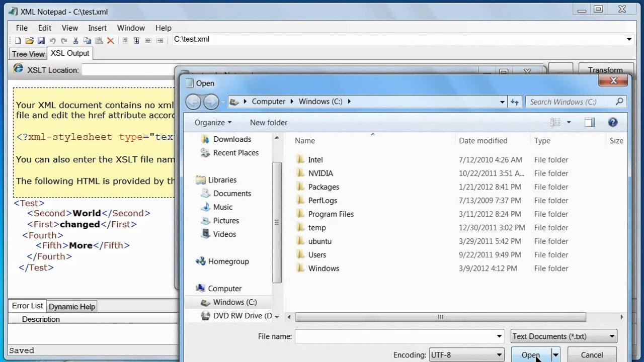
Task: Select Pictures library in navigation pane
Action: pyautogui.click(x=226, y=221)
